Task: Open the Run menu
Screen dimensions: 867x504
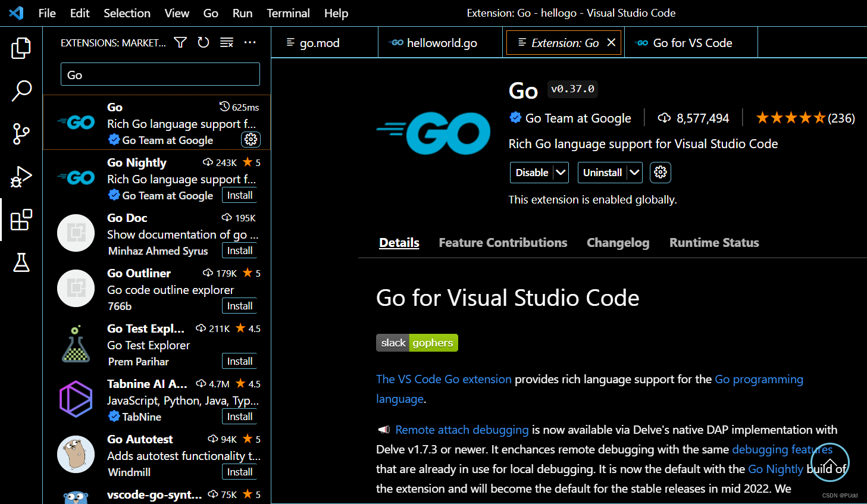Action: (x=242, y=13)
